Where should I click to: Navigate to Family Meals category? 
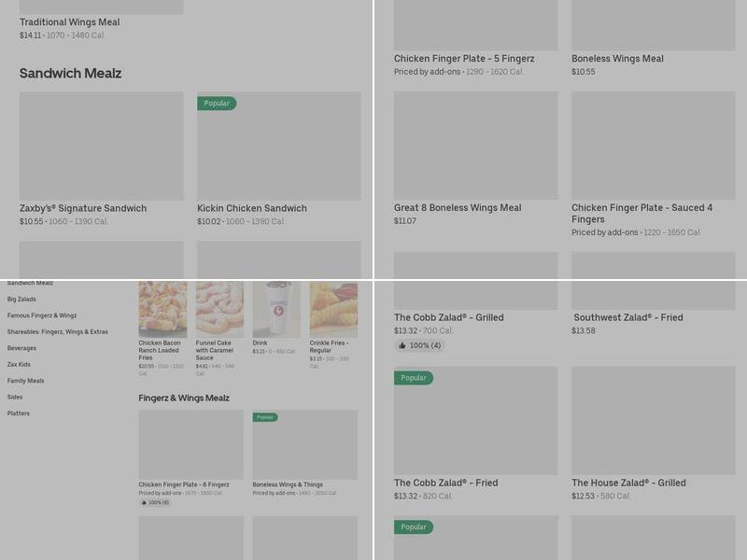click(25, 381)
